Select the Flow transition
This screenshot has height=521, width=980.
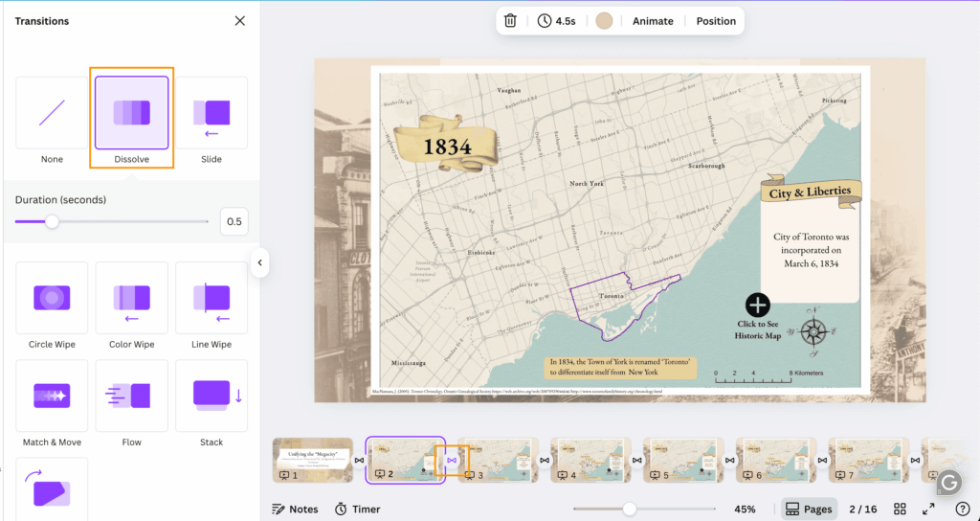[x=131, y=396]
